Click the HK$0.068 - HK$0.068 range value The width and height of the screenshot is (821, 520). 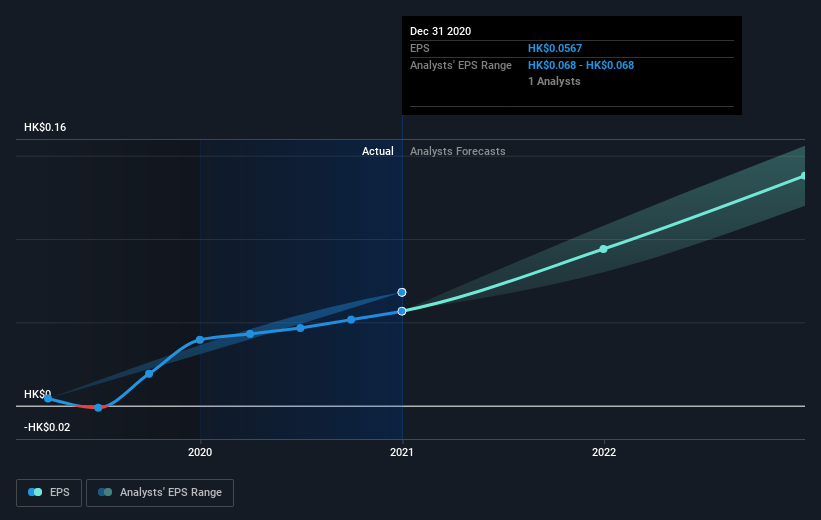tap(581, 65)
